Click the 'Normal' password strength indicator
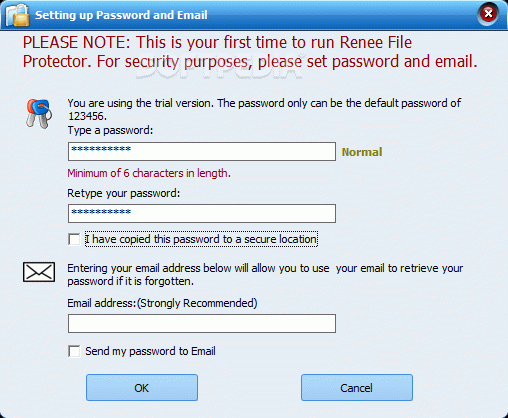Image resolution: width=508 pixels, height=418 pixels. [x=362, y=152]
